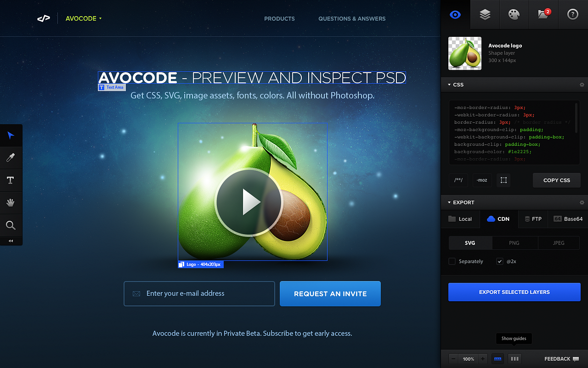The image size is (588, 368).
Task: Select PNG export format
Action: [x=514, y=243]
